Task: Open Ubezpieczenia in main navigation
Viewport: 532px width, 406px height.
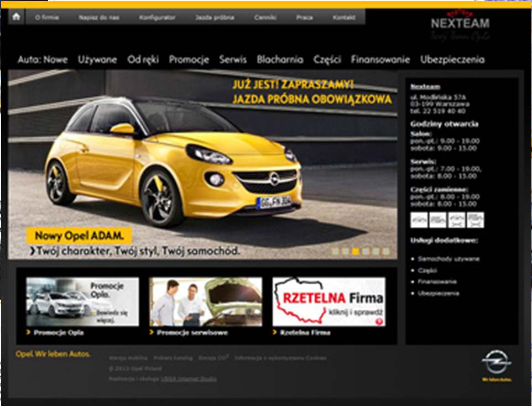Action: 452,60
